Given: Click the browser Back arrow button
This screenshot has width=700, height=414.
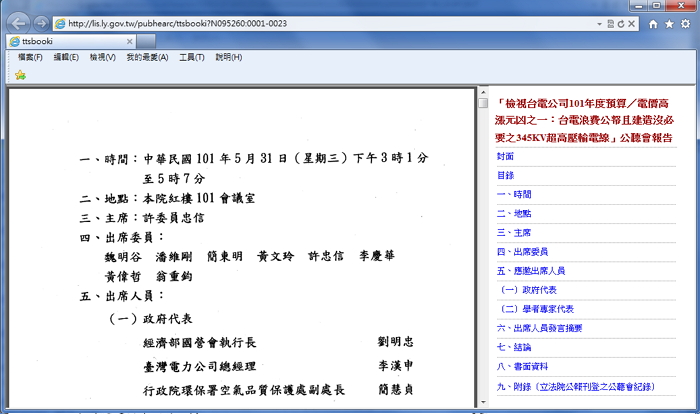Looking at the screenshot, I should [x=18, y=22].
